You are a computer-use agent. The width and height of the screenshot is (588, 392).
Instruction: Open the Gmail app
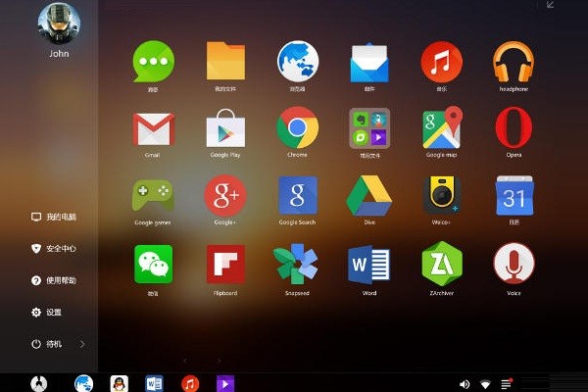click(x=153, y=127)
